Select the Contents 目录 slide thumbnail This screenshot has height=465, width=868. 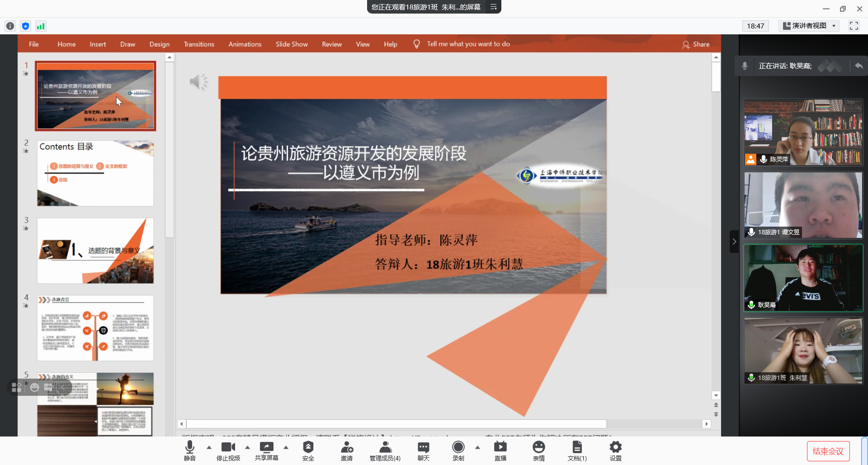tap(95, 173)
